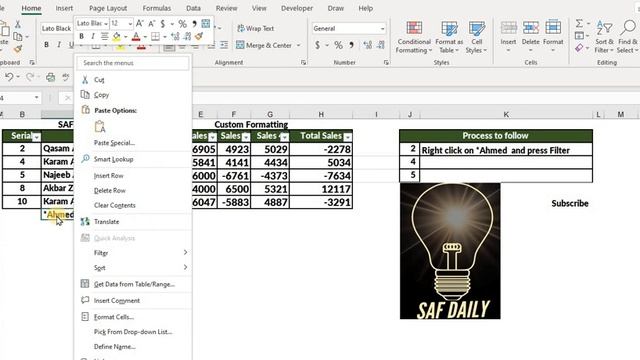The width and height of the screenshot is (640, 360).
Task: Open the Alignment group dialog launcher
Action: click(303, 62)
